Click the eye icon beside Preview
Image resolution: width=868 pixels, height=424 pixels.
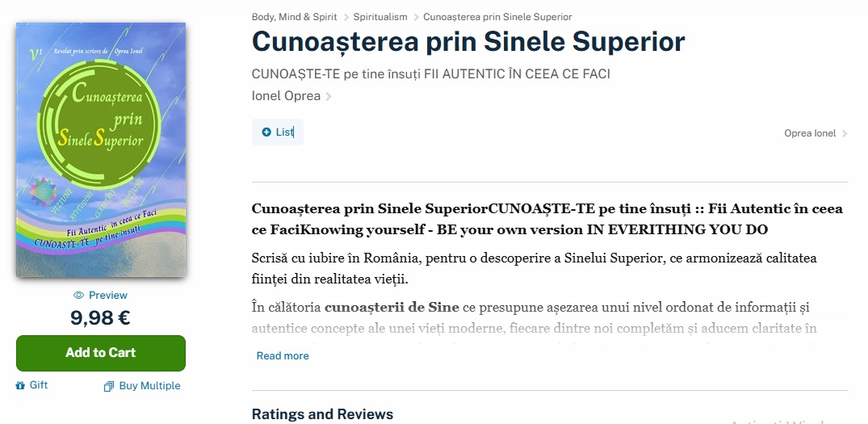(78, 296)
